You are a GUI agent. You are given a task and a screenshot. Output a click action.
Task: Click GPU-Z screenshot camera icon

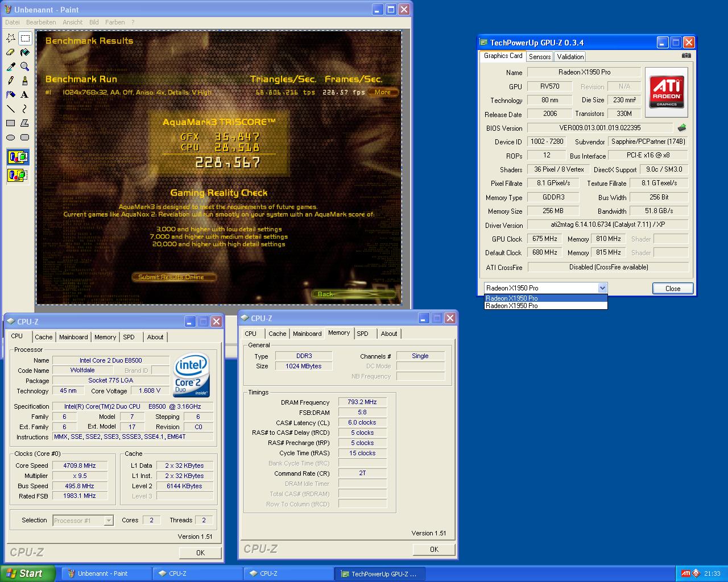(686, 56)
